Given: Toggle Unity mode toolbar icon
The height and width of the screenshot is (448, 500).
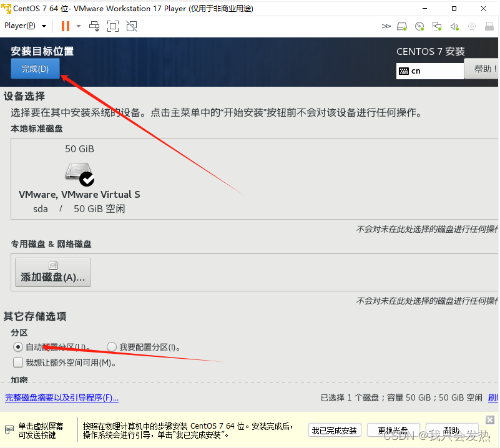Looking at the screenshot, I should [x=132, y=26].
